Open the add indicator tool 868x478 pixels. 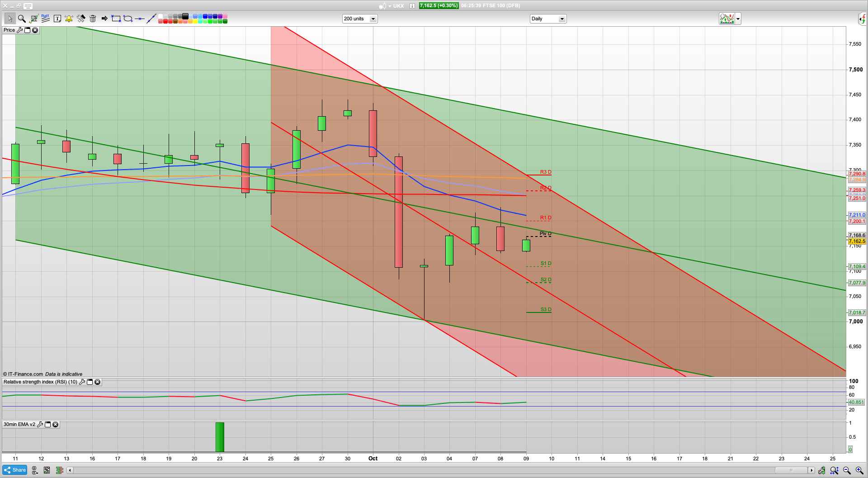(33, 19)
